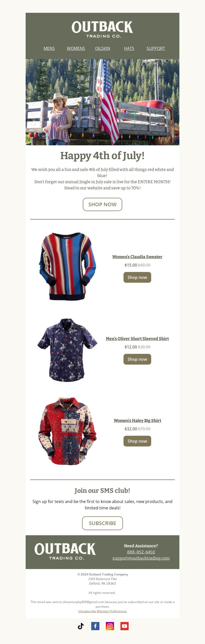The image size is (205, 644).
Task: Shop now for the Women's Claudia Sweater
Action: pos(137,277)
